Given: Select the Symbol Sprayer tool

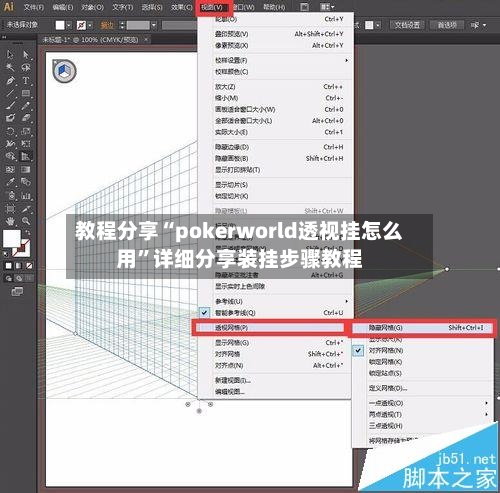Looking at the screenshot, I should click(10, 195).
